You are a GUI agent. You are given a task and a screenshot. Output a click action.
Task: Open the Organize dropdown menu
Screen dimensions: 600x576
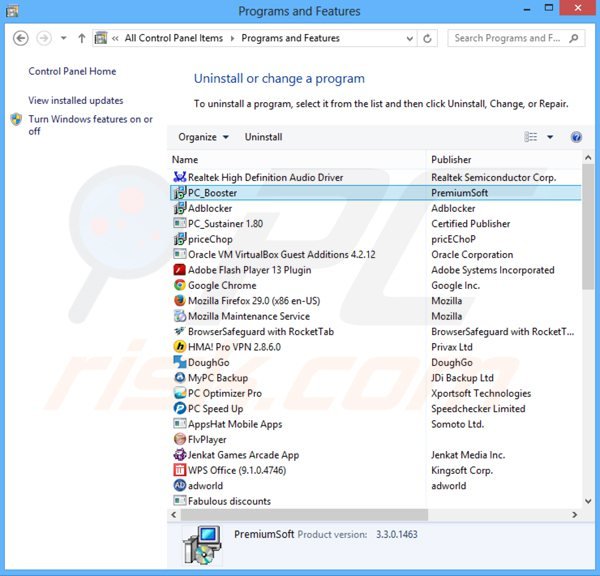click(203, 137)
